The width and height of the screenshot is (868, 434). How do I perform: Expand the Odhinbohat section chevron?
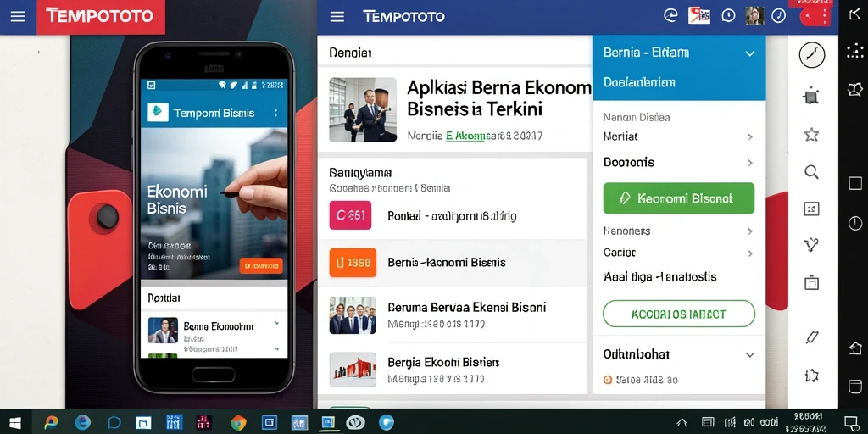750,355
